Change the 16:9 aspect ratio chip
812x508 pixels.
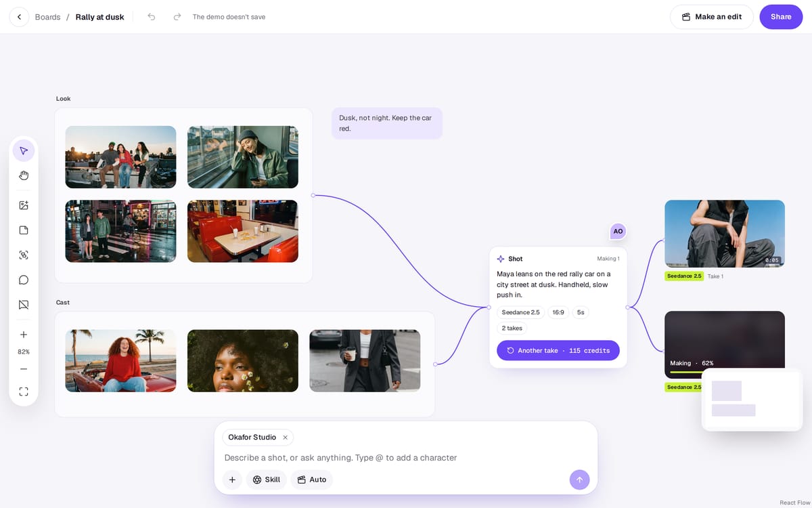pyautogui.click(x=558, y=312)
